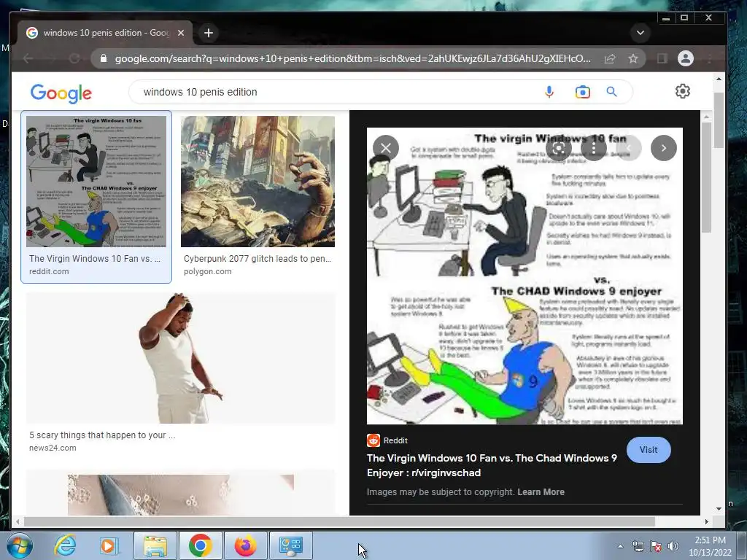Select Virgin Windows 10 Fan thumbnail
This screenshot has width=747, height=560.
(96, 182)
